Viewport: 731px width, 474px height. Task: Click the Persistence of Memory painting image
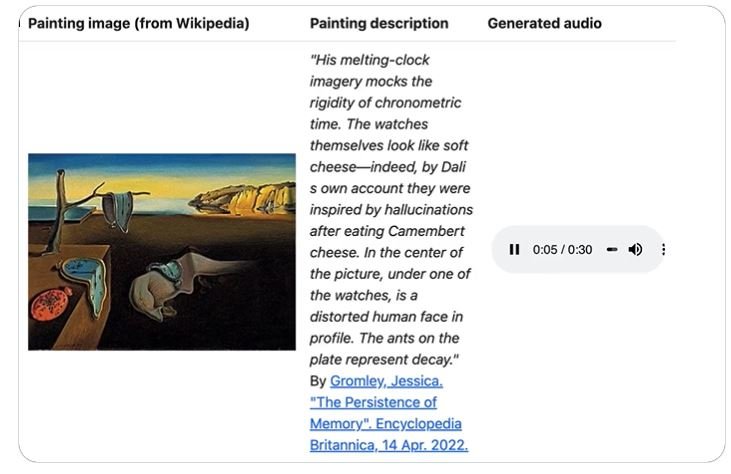162,251
